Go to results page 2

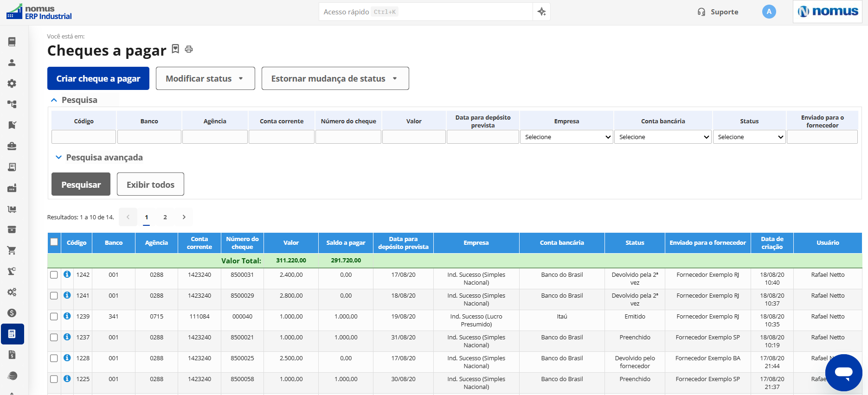click(x=165, y=217)
